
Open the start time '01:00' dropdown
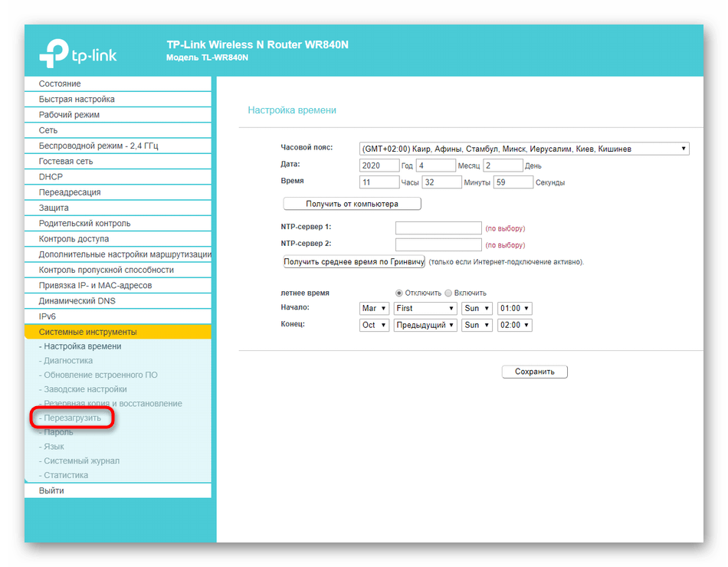pos(514,308)
